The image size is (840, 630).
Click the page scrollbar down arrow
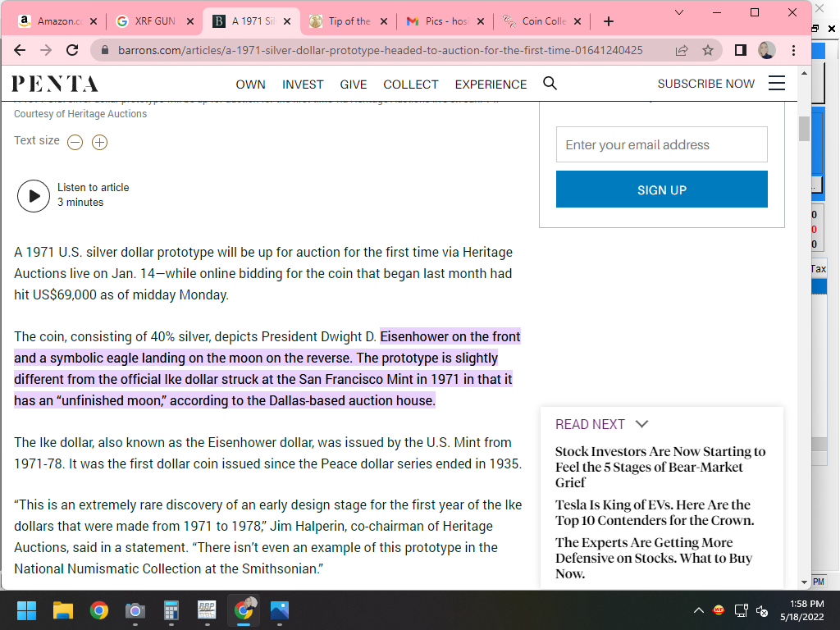tap(804, 582)
